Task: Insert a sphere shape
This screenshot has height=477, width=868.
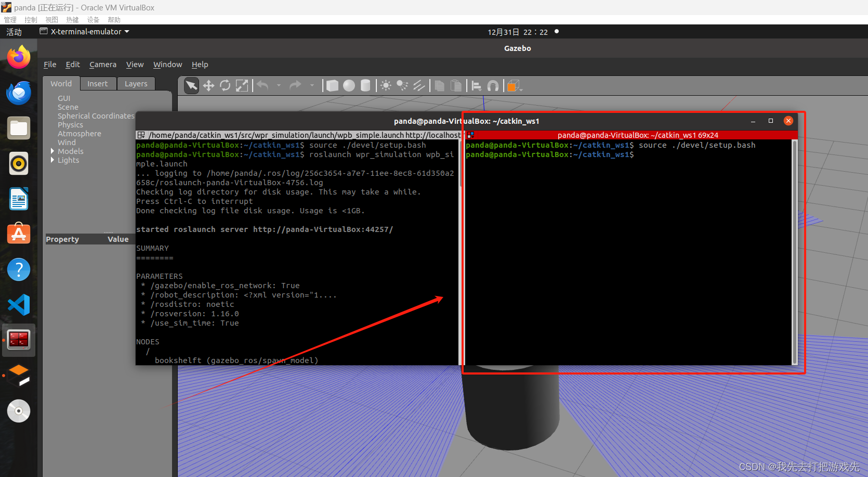Action: point(349,85)
